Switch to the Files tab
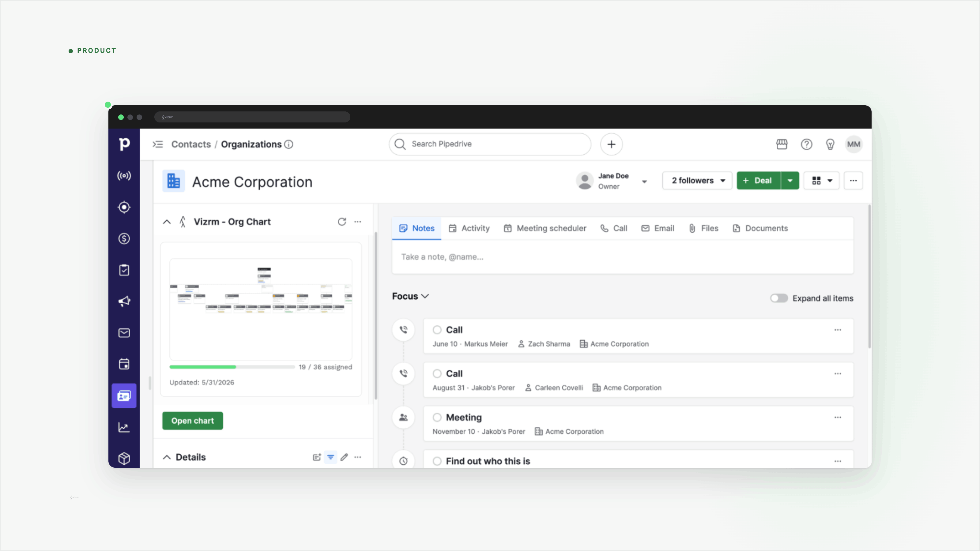The image size is (980, 551). point(703,229)
